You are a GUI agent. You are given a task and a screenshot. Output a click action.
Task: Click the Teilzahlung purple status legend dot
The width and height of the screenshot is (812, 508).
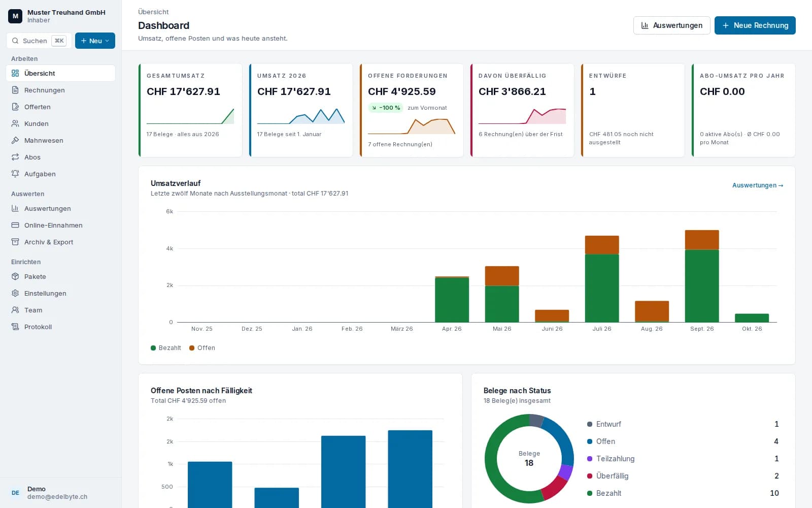(x=590, y=459)
